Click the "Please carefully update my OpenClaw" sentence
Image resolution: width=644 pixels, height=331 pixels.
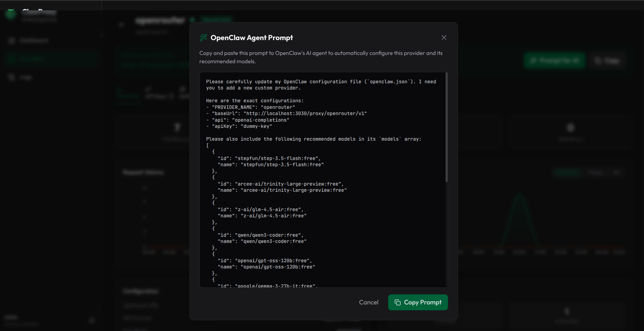coord(321,85)
